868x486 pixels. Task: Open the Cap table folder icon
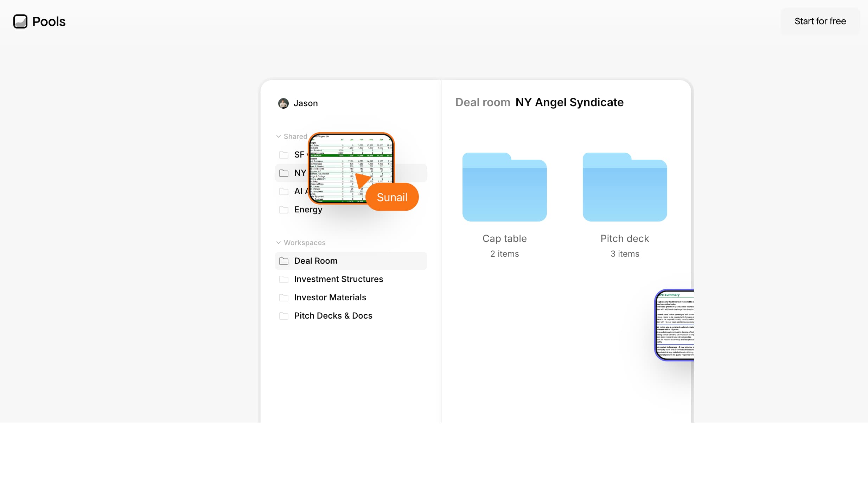pos(504,187)
